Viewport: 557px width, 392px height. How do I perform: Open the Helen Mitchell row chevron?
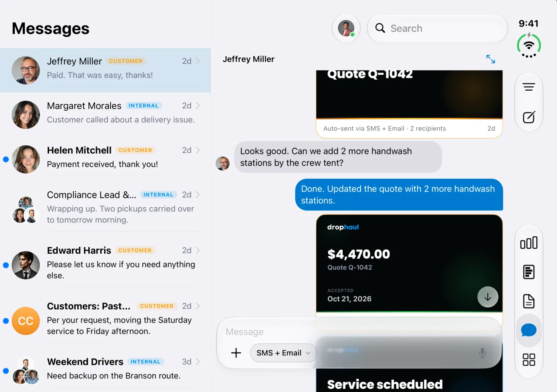click(198, 150)
